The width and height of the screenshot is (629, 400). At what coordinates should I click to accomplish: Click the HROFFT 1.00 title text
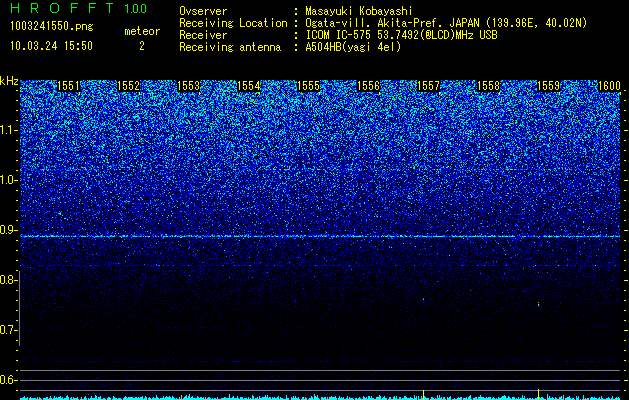coord(78,8)
